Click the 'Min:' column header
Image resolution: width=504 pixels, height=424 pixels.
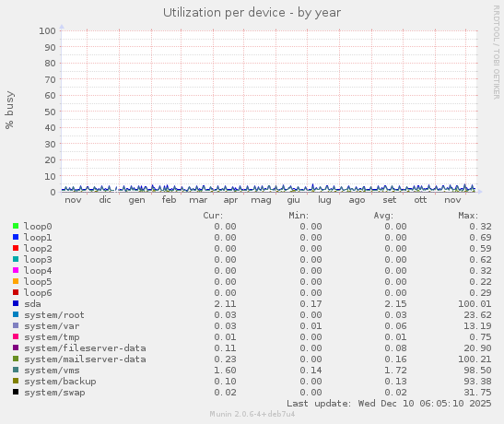(299, 216)
